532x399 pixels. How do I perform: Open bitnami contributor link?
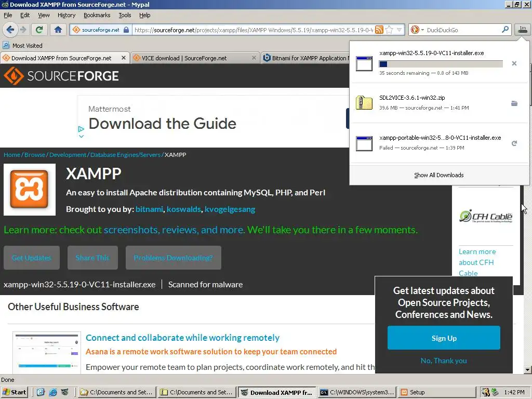(149, 209)
